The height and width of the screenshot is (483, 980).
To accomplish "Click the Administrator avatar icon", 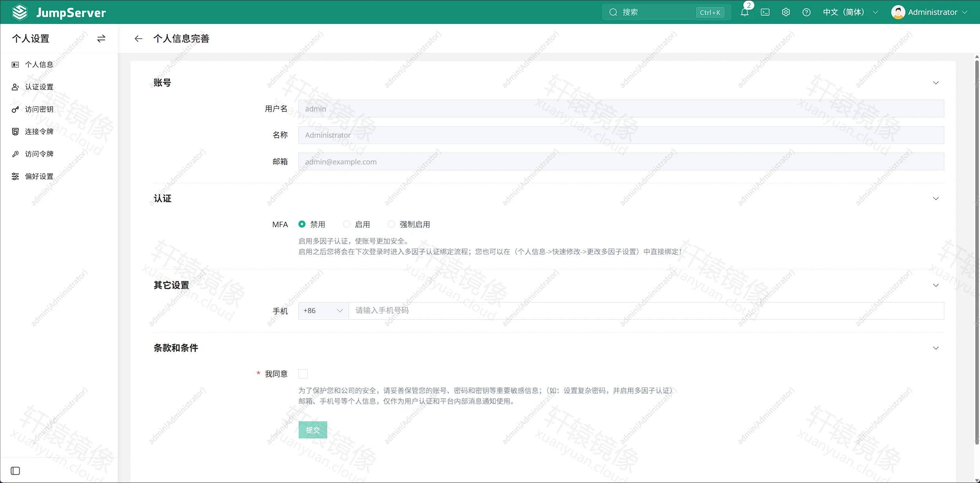I will point(898,12).
